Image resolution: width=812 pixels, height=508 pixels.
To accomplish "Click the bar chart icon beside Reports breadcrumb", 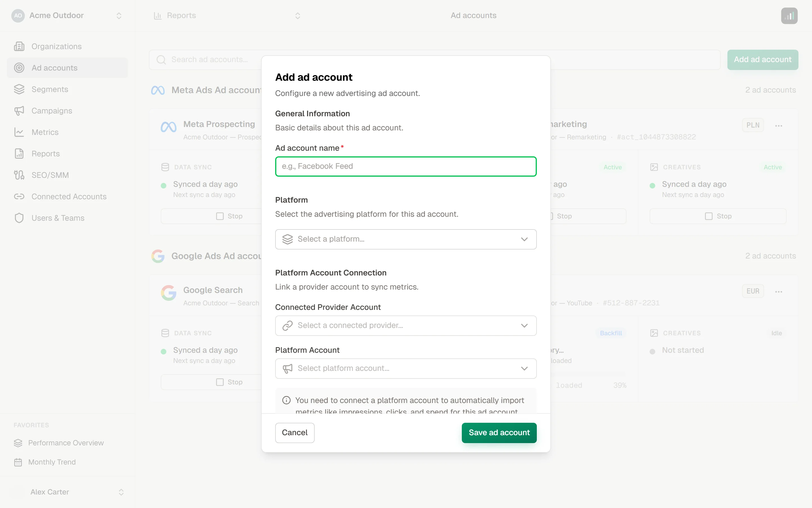I will point(158,16).
